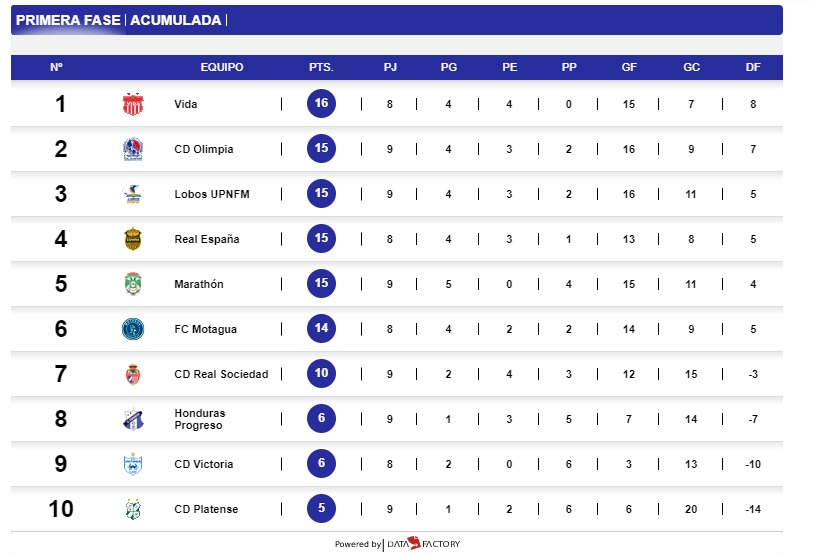
Task: Click the Real España team crest
Action: click(x=132, y=239)
